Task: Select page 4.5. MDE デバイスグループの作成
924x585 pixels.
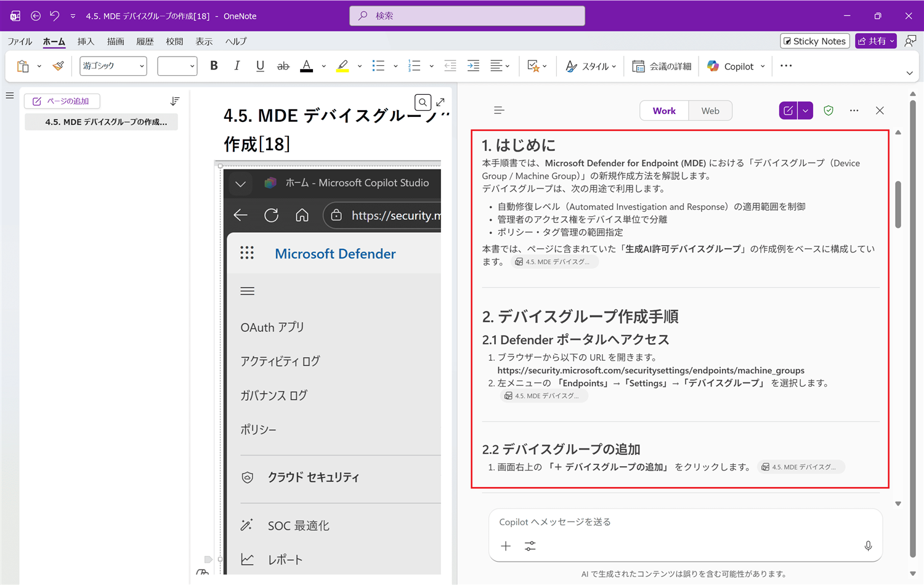Action: click(x=102, y=122)
